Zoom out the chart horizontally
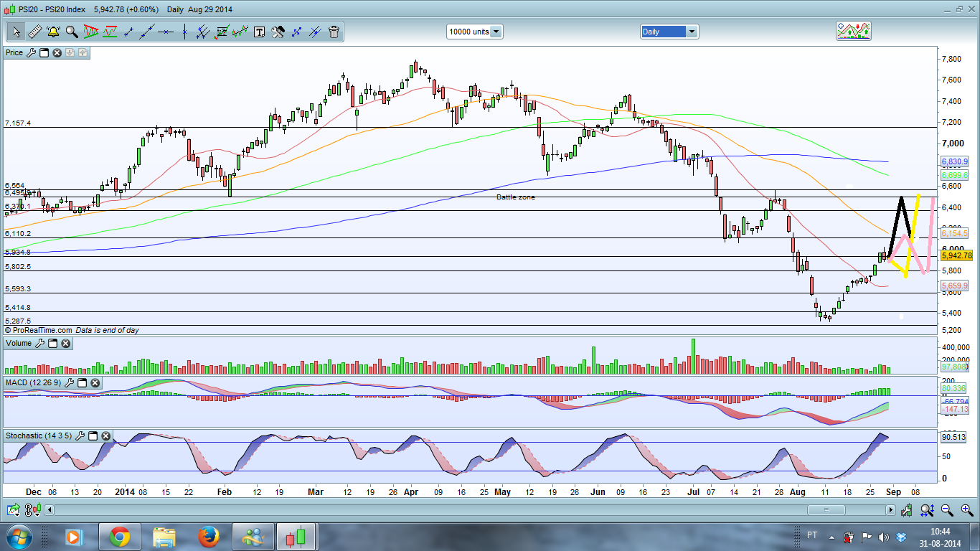The height and width of the screenshot is (551, 980). pyautogui.click(x=947, y=510)
